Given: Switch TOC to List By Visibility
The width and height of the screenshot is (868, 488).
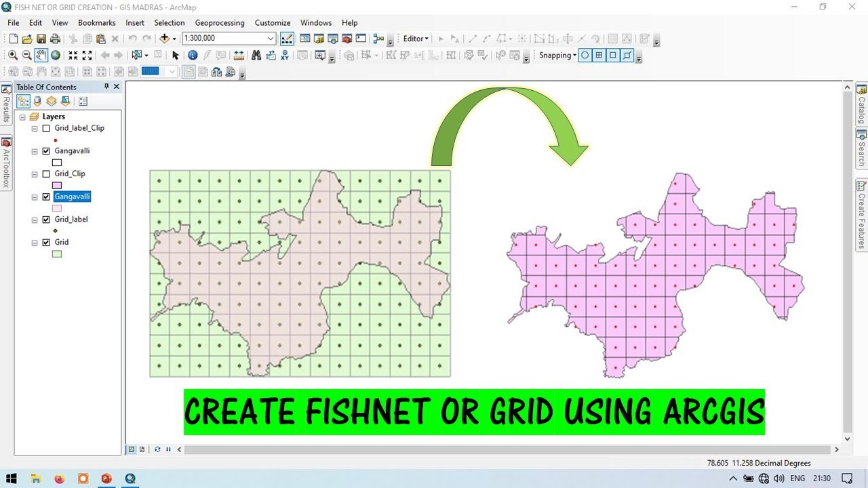Looking at the screenshot, I should [x=51, y=101].
